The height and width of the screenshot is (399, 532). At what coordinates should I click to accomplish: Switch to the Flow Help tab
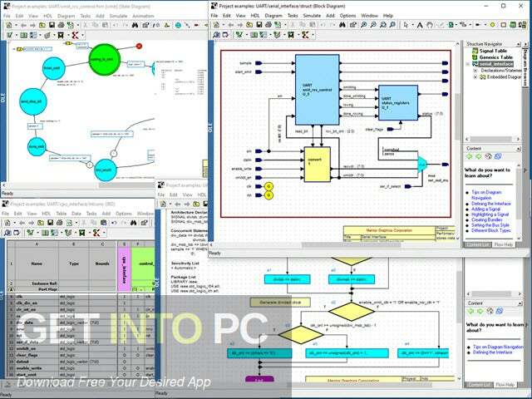(503, 244)
